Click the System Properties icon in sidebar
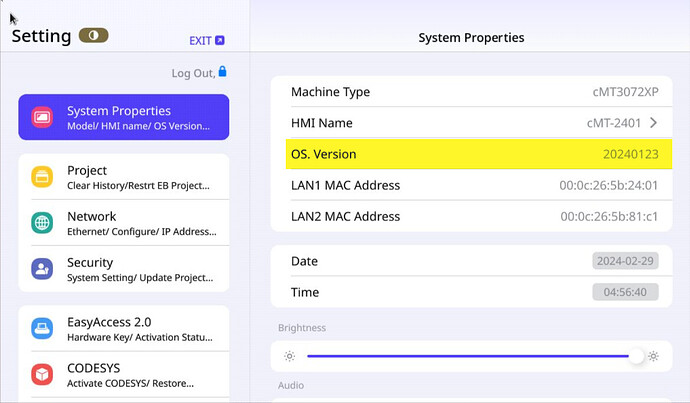This screenshot has width=690, height=403. [42, 117]
